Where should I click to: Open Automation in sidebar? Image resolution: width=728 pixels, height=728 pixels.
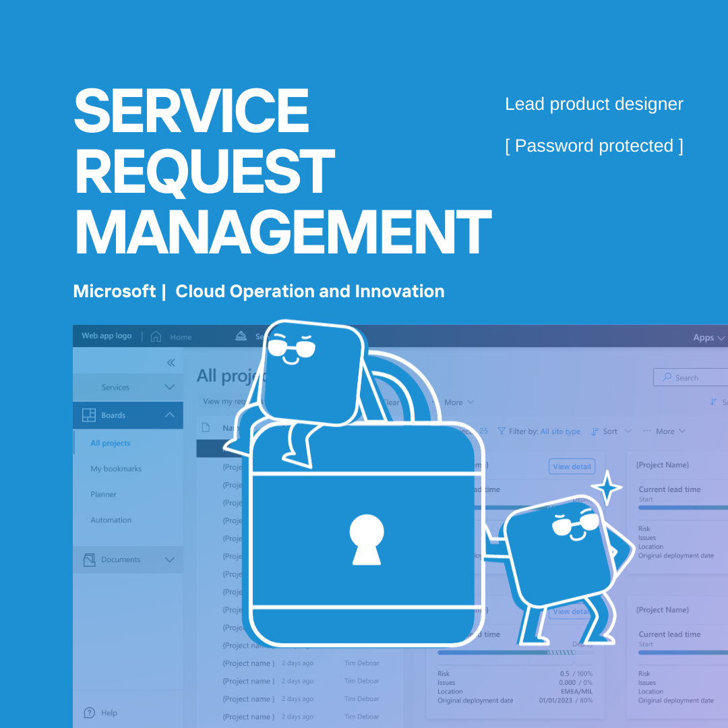[x=111, y=520]
